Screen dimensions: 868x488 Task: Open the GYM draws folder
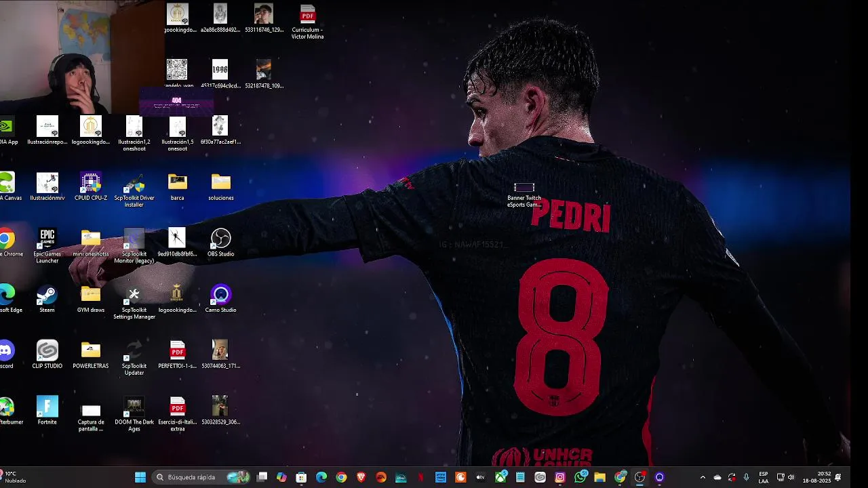(x=90, y=300)
